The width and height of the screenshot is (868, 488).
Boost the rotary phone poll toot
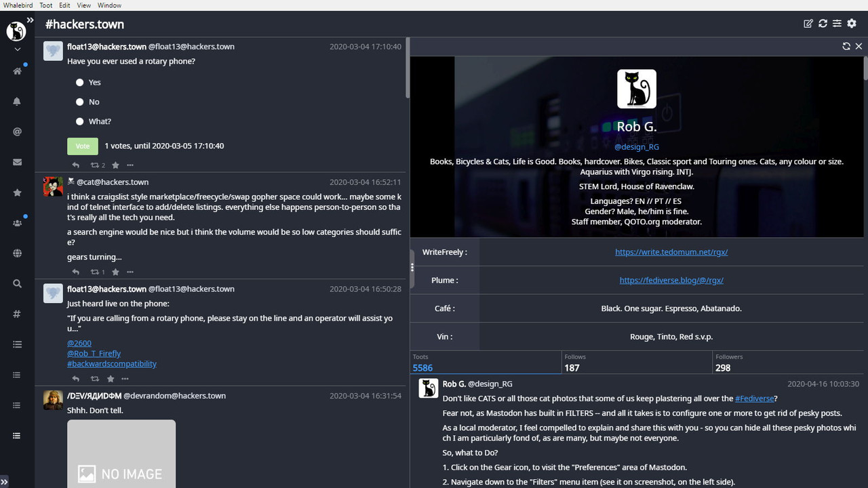[x=95, y=165]
